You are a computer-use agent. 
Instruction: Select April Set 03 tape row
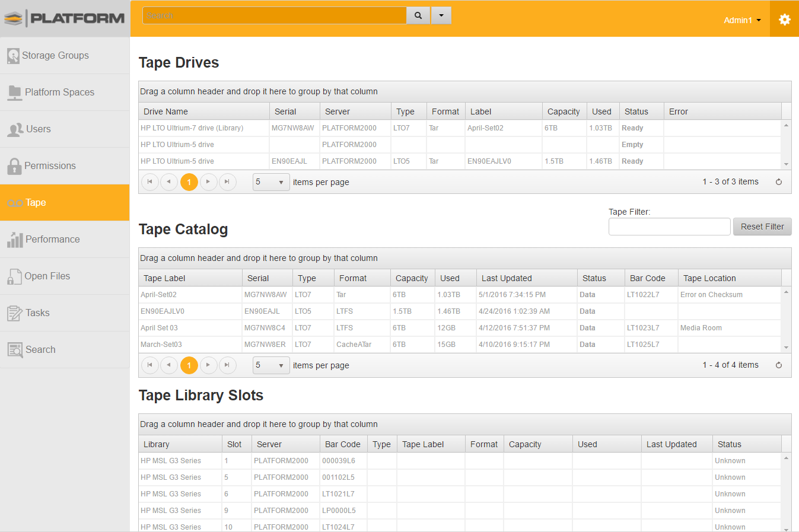[x=460, y=328]
